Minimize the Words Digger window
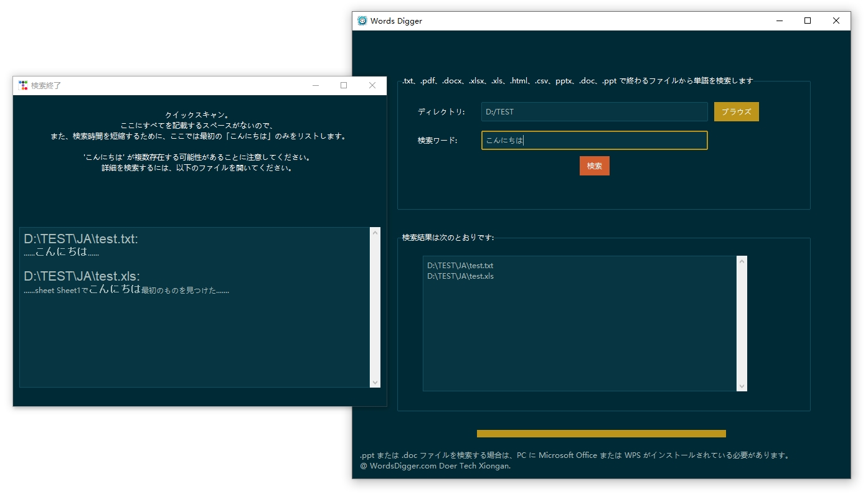 click(x=780, y=21)
